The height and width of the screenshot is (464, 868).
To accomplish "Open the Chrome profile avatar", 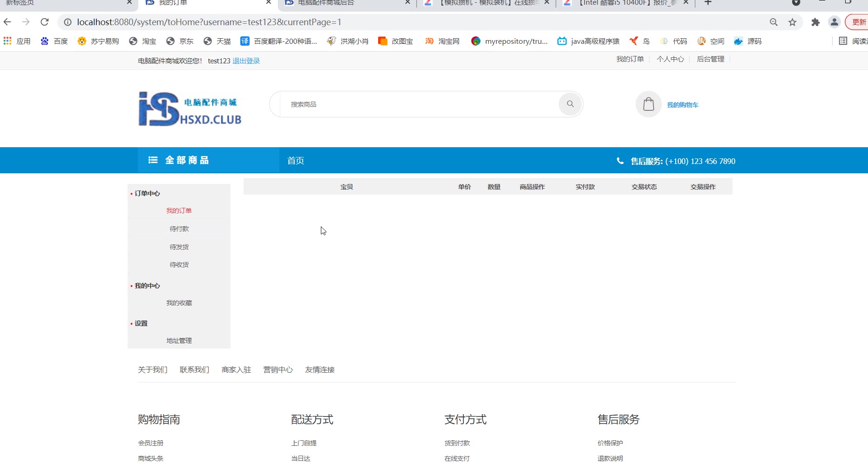I will point(834,22).
